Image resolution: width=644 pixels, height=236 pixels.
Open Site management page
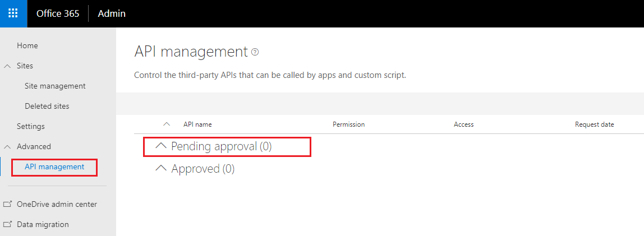(55, 86)
